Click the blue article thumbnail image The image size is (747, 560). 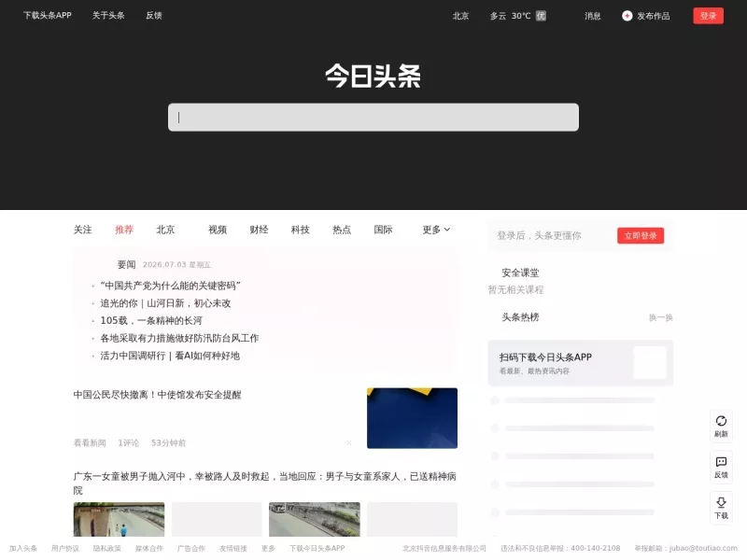[x=412, y=418]
